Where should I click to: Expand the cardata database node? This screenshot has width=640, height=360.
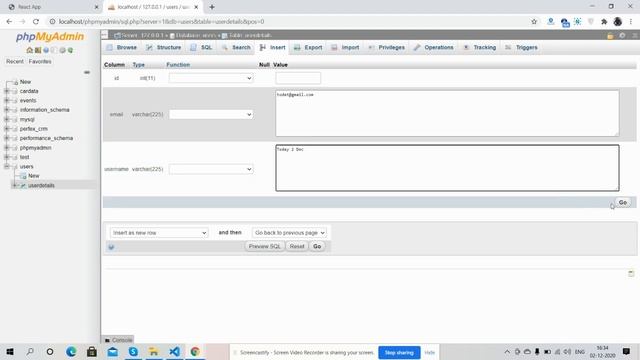pyautogui.click(x=7, y=91)
